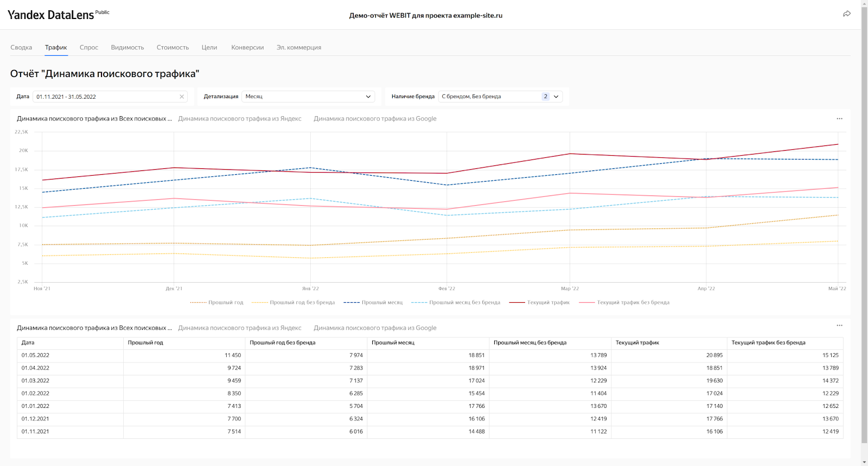Switch to the Видимость tab
The height and width of the screenshot is (466, 868).
click(127, 48)
